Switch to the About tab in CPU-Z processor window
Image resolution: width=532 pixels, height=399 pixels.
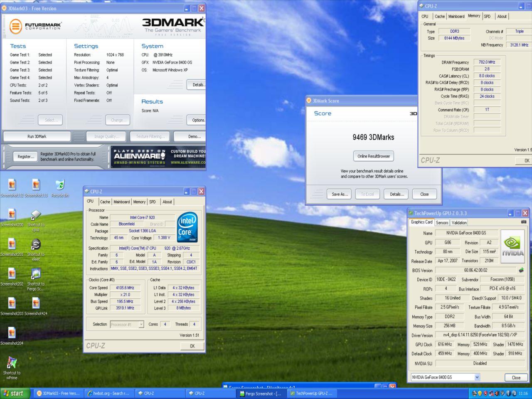(x=167, y=202)
